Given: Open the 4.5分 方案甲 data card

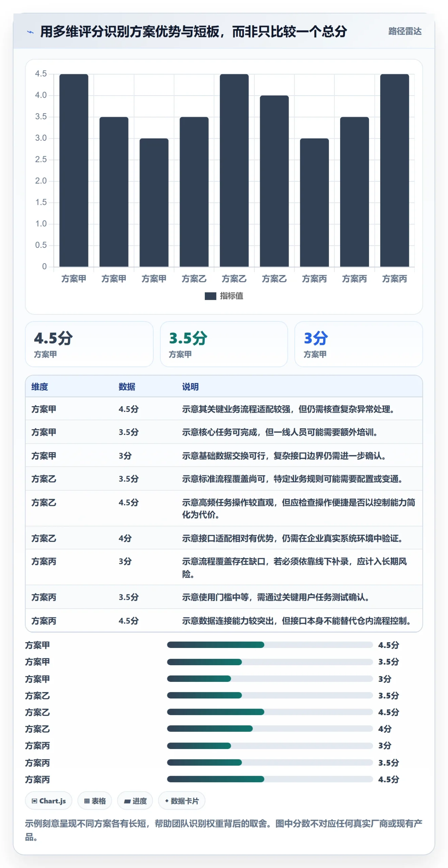Looking at the screenshot, I should tap(89, 344).
